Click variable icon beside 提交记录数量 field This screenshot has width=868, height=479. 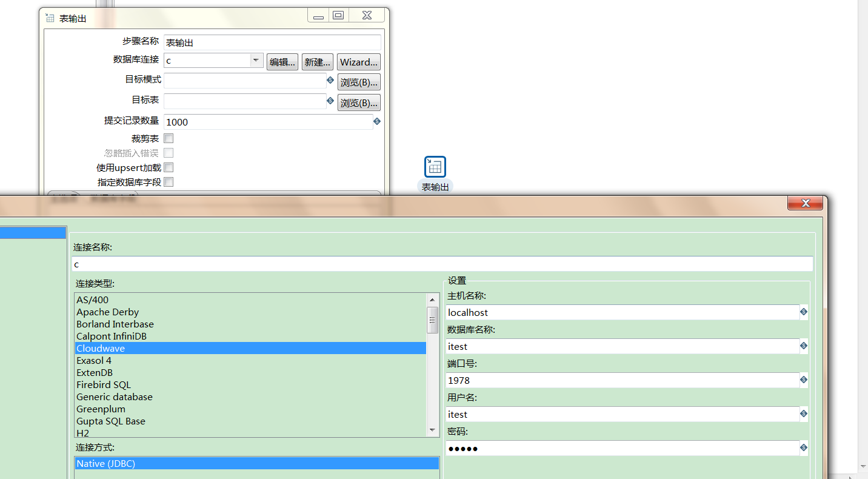point(377,121)
